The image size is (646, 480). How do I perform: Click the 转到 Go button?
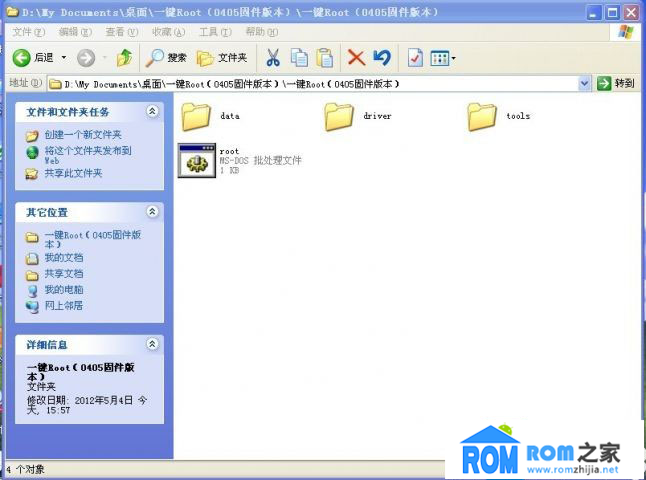[616, 83]
